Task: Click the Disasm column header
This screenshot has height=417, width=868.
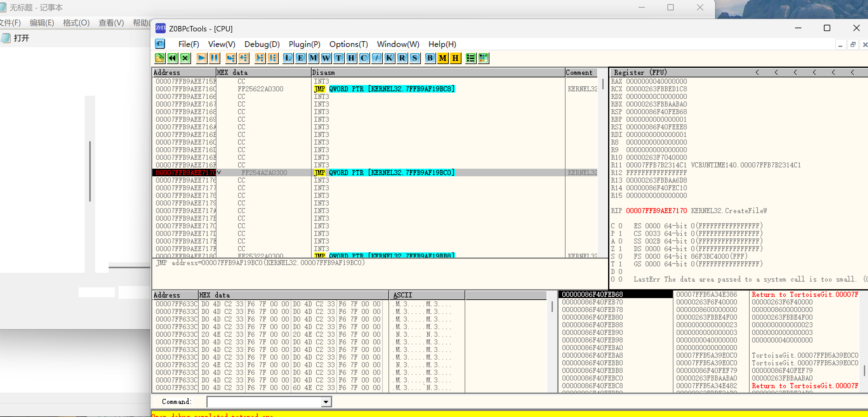Action: pos(438,72)
